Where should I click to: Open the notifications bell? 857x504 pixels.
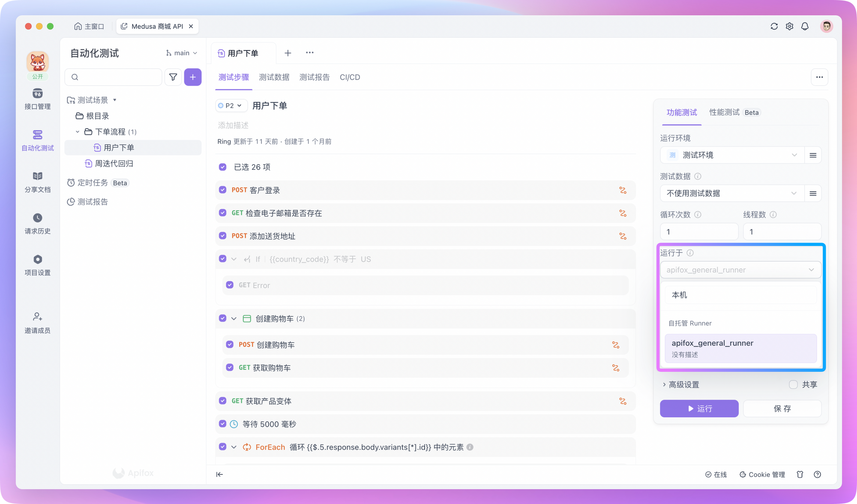pos(805,26)
